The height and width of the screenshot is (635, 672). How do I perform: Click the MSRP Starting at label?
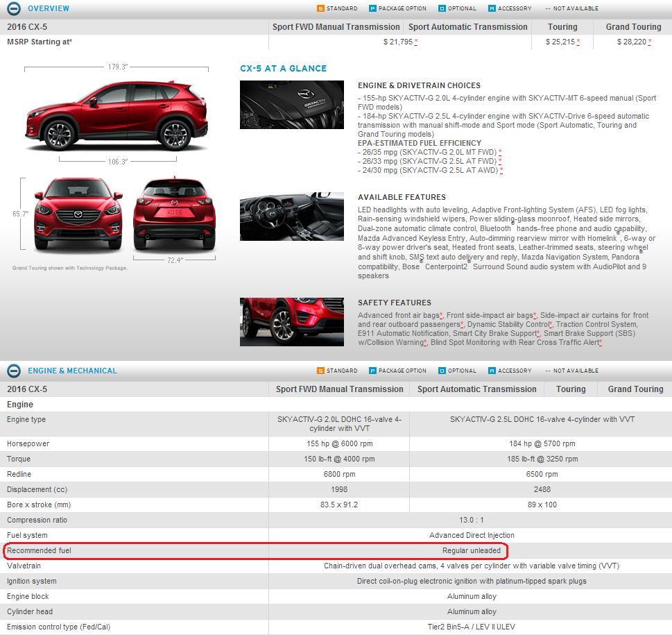point(40,42)
